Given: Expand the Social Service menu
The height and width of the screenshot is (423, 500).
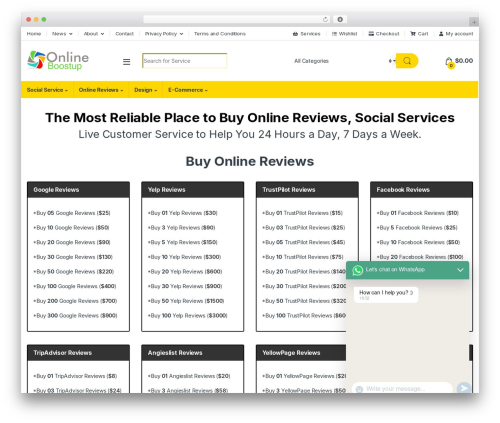Looking at the screenshot, I should click(x=47, y=90).
